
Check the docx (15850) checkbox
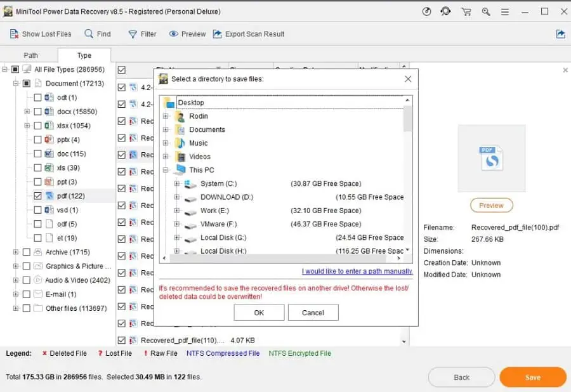(x=38, y=112)
